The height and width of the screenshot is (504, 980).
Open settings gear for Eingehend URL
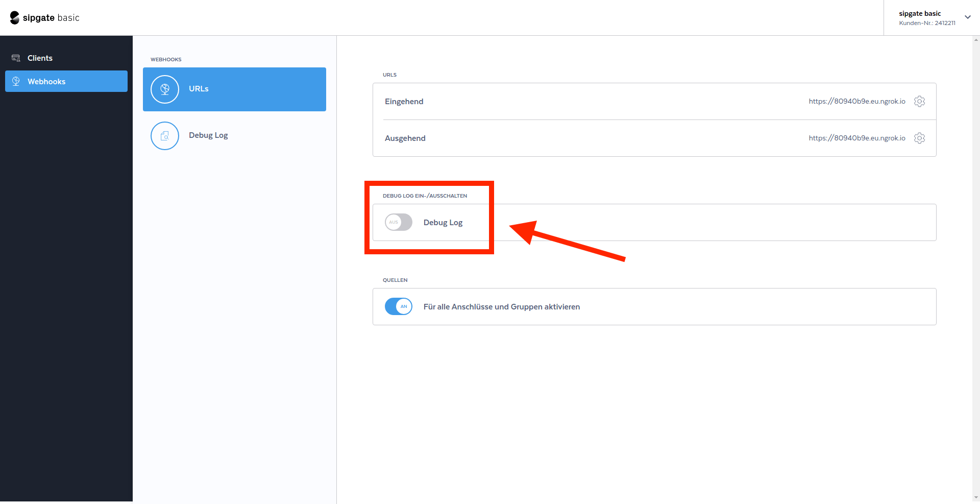click(919, 101)
